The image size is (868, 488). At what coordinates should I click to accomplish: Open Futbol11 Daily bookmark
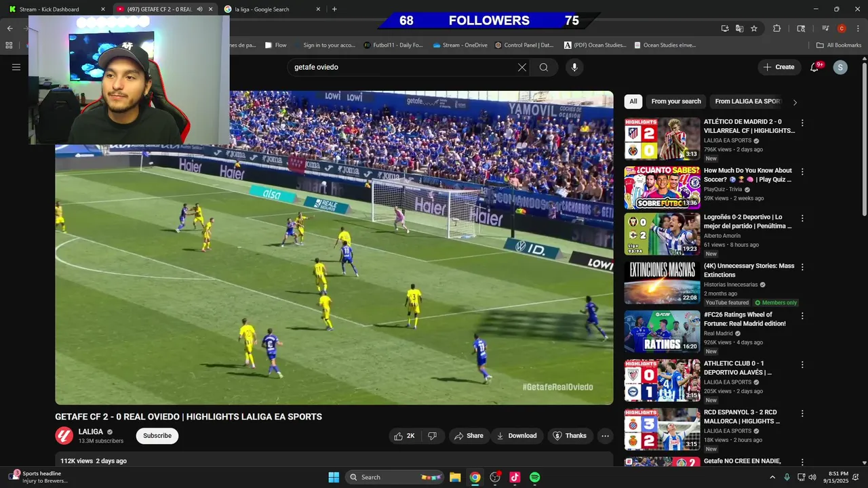pos(393,45)
